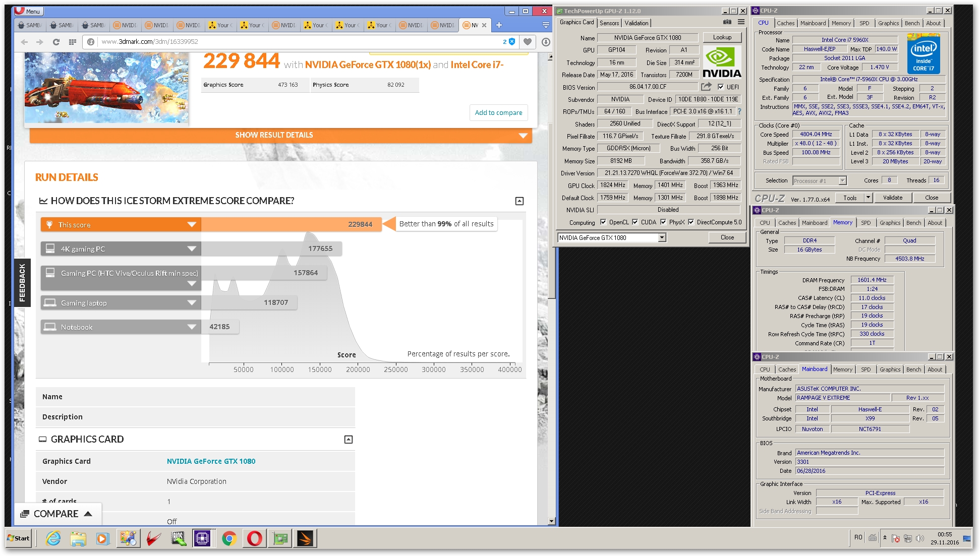Take GPU-Z screenshot with camera icon
Screen dimensions: 980x556
coord(727,22)
